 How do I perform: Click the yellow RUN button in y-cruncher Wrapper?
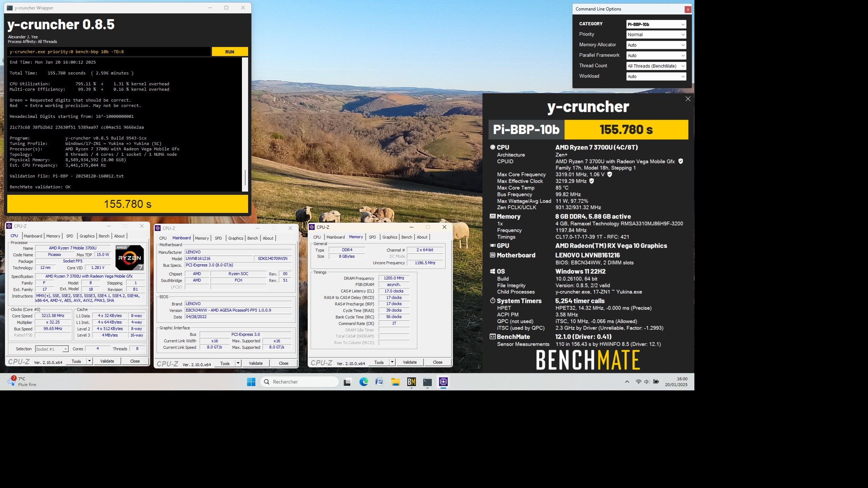coord(230,52)
